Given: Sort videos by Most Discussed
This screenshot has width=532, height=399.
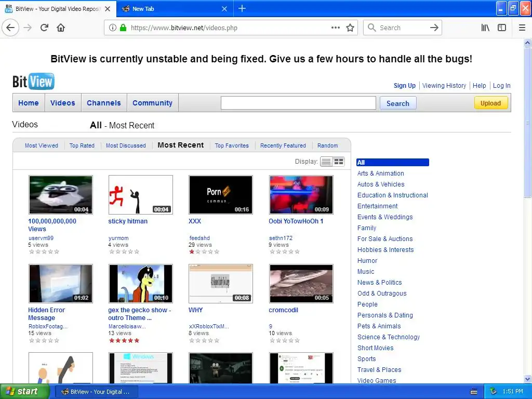Looking at the screenshot, I should 126,145.
